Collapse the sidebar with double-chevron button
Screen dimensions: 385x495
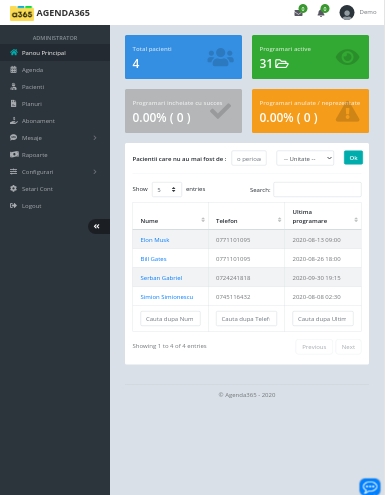(x=97, y=226)
